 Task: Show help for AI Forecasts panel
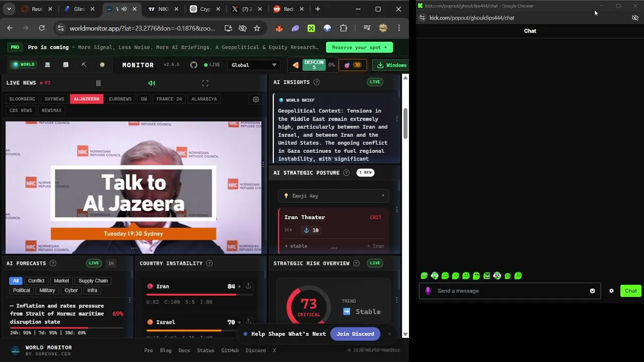[53, 263]
